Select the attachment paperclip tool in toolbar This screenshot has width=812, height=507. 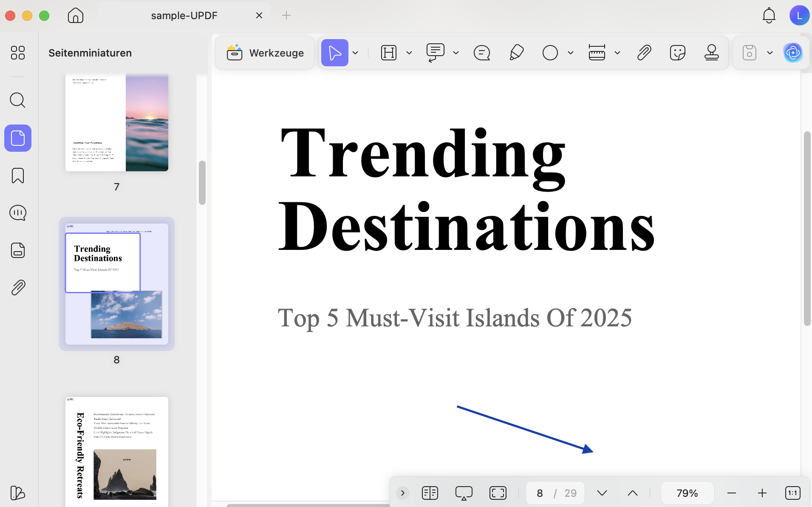coord(644,53)
